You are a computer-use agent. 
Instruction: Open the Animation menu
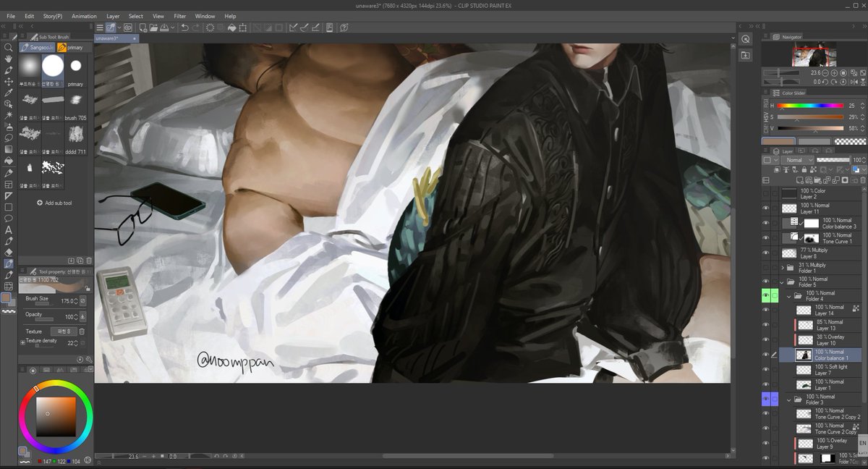[84, 16]
